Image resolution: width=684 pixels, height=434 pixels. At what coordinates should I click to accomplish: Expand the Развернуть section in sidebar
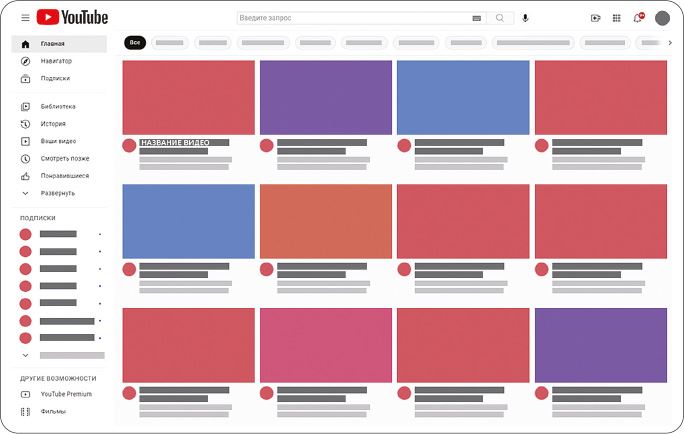point(57,193)
